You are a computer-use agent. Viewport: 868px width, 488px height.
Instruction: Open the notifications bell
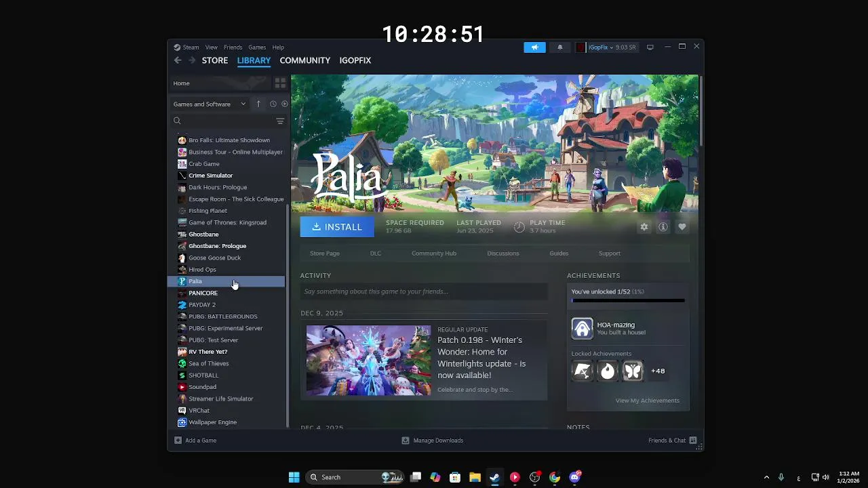click(559, 47)
